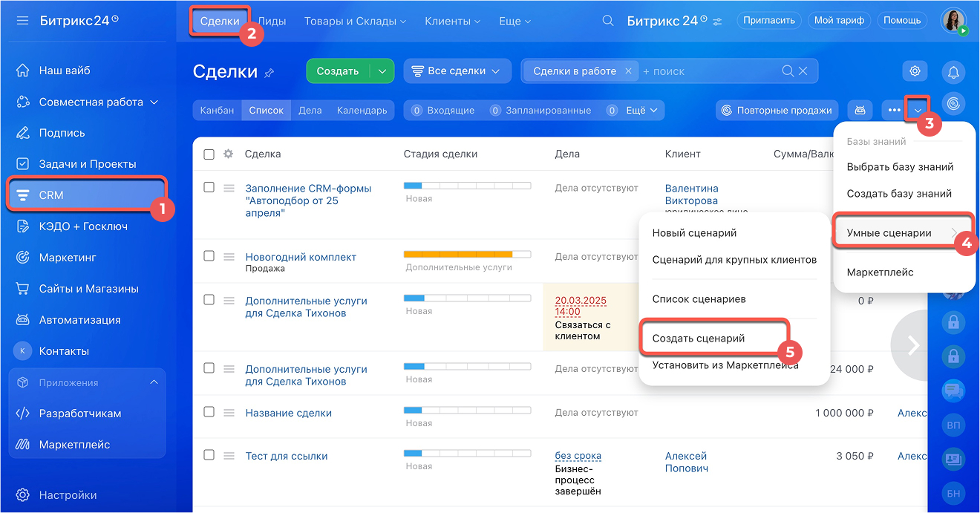Check the Новогодний комплект deal checkbox

[x=209, y=255]
